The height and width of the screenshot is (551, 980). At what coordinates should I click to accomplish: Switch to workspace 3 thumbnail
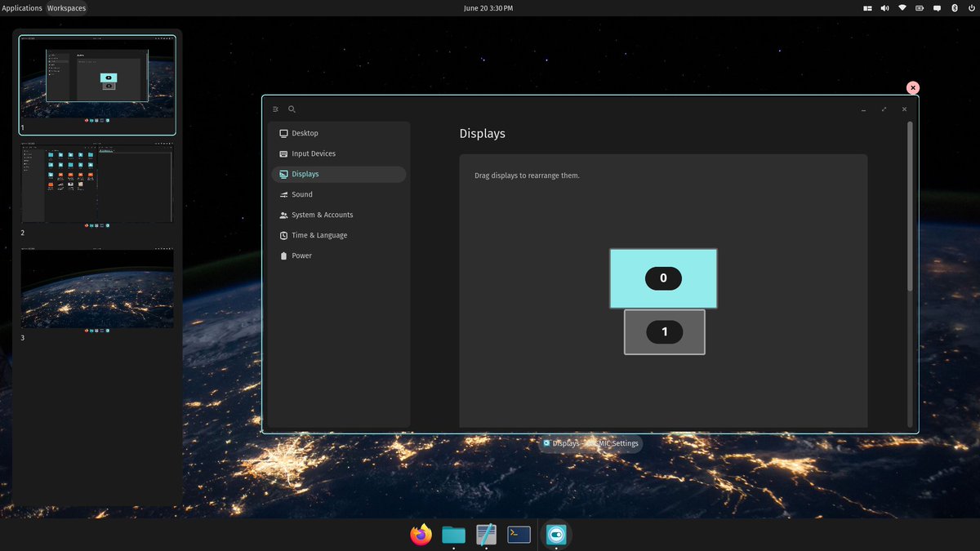click(97, 288)
